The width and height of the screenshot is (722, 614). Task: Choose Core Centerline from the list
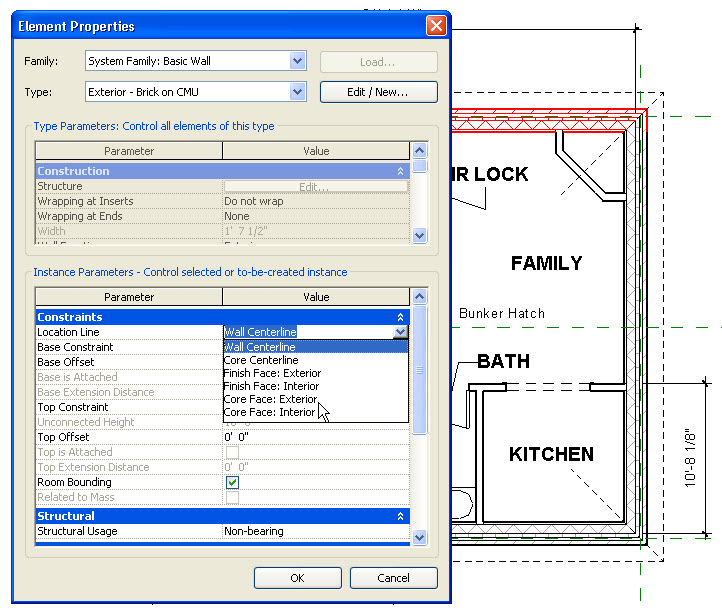[315, 360]
